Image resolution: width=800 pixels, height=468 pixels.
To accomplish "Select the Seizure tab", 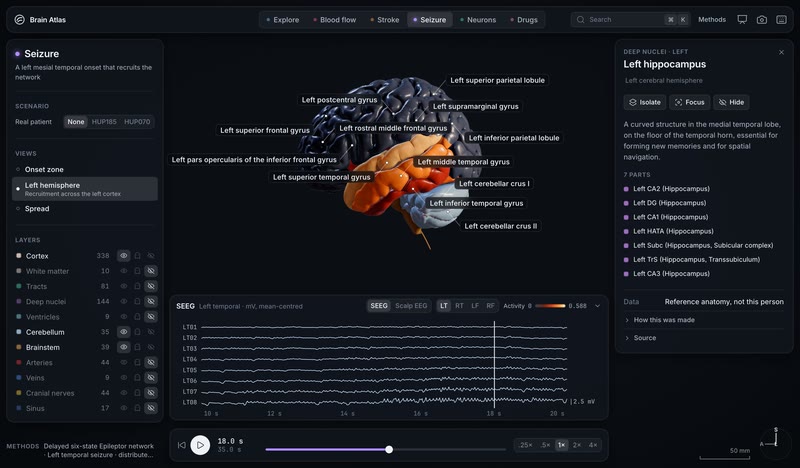I will (430, 20).
